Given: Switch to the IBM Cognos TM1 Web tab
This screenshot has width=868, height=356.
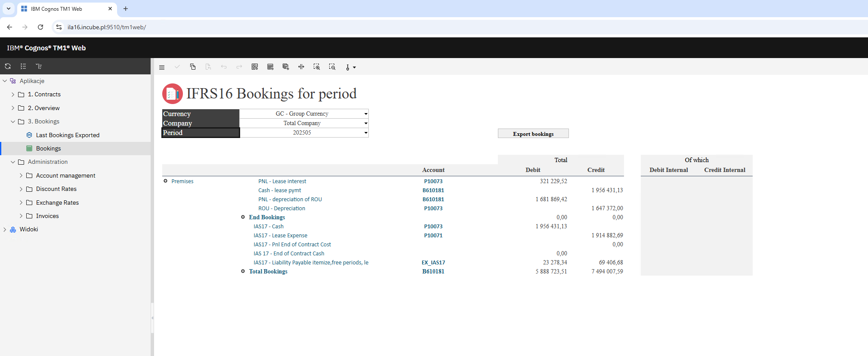Looking at the screenshot, I should 65,9.
